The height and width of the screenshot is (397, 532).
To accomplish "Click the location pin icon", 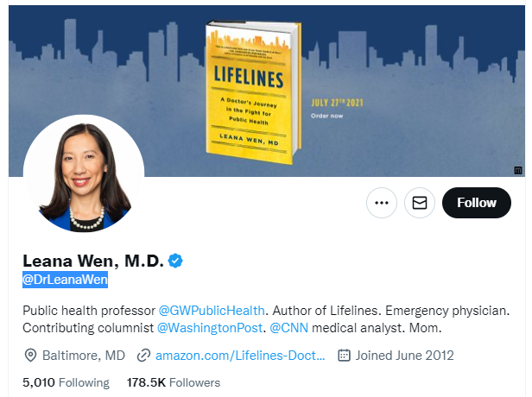I will coord(30,356).
